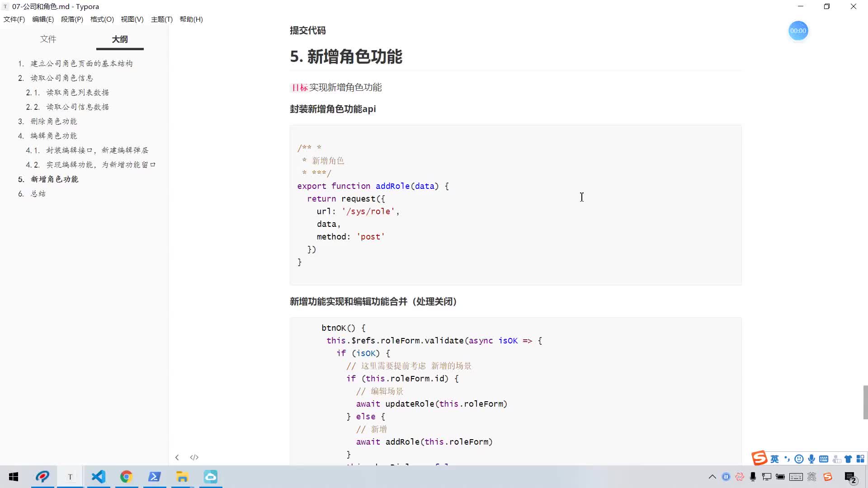Screen dimensions: 868x488
Task: Click the export function addRole line
Action: [373, 186]
